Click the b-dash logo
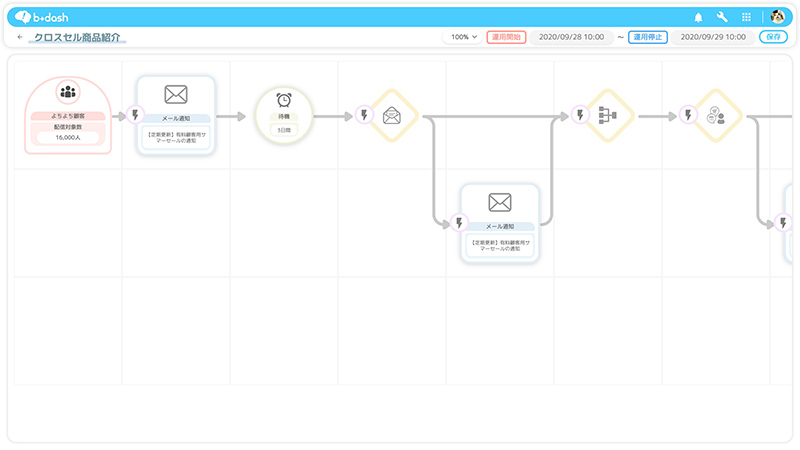The height and width of the screenshot is (450, 800). (x=42, y=17)
